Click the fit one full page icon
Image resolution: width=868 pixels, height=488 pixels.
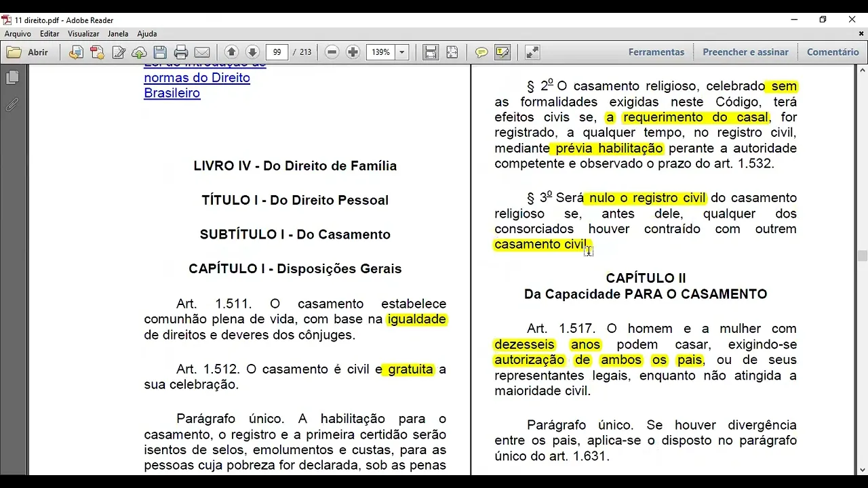point(452,52)
